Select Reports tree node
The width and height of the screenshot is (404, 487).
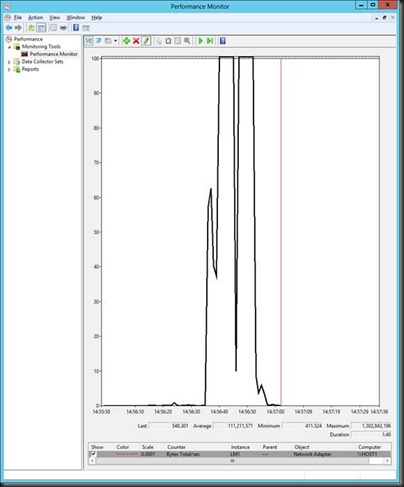[x=30, y=69]
